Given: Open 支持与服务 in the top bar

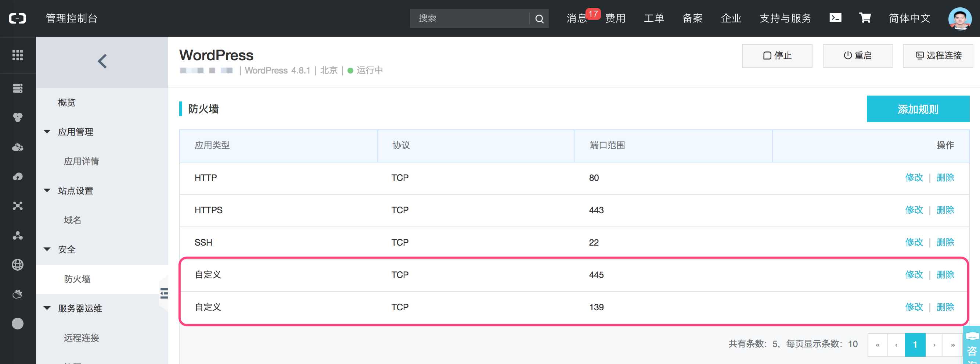Looking at the screenshot, I should click(x=785, y=18).
